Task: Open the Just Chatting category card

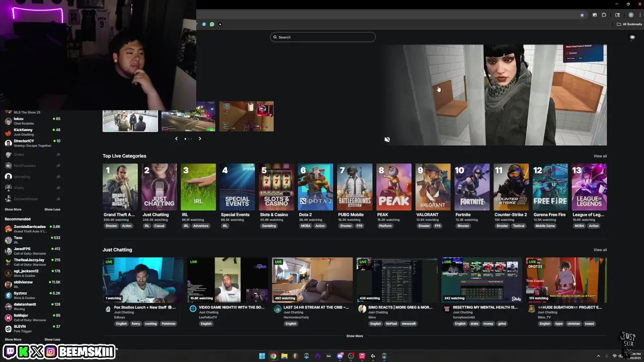Action: pos(159,187)
